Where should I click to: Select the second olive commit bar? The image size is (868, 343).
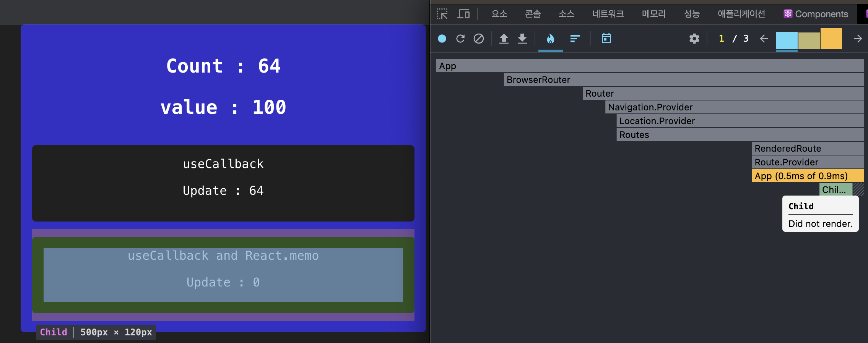[809, 40]
